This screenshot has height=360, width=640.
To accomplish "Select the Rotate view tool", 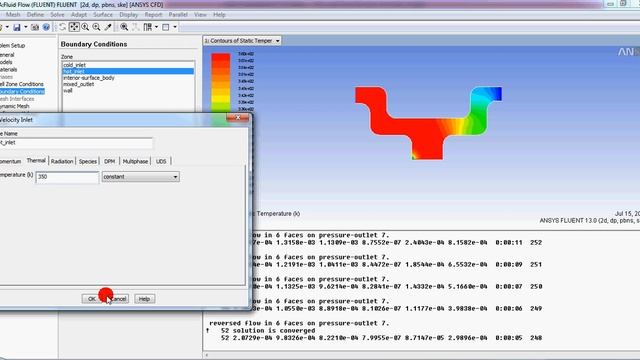I will (x=62, y=27).
